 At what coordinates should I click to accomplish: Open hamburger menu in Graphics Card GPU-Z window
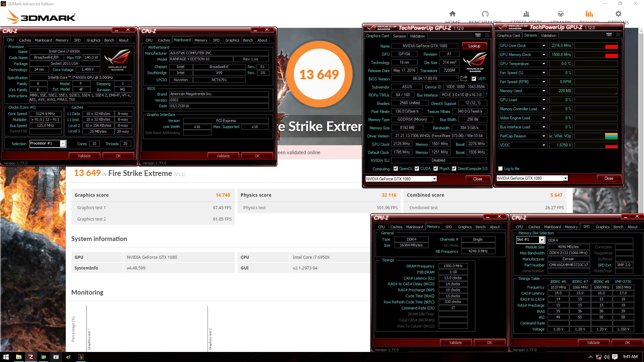[x=487, y=35]
